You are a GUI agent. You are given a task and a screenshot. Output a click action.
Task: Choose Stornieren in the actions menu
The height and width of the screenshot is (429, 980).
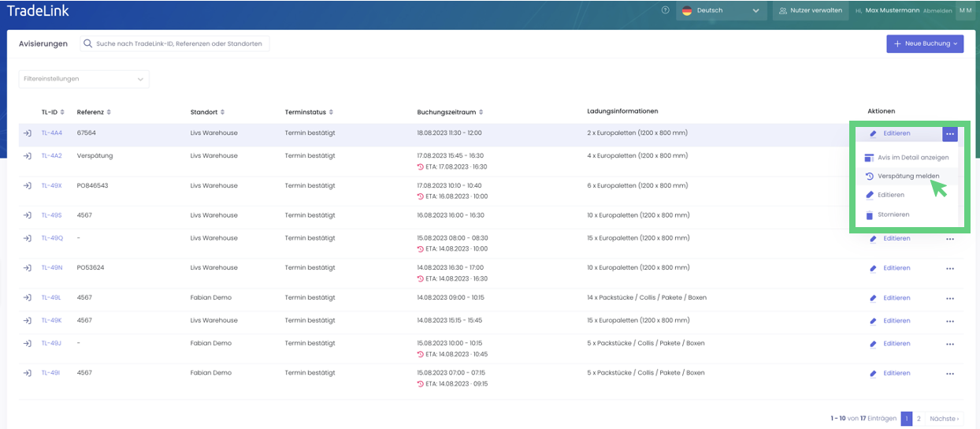pos(893,214)
